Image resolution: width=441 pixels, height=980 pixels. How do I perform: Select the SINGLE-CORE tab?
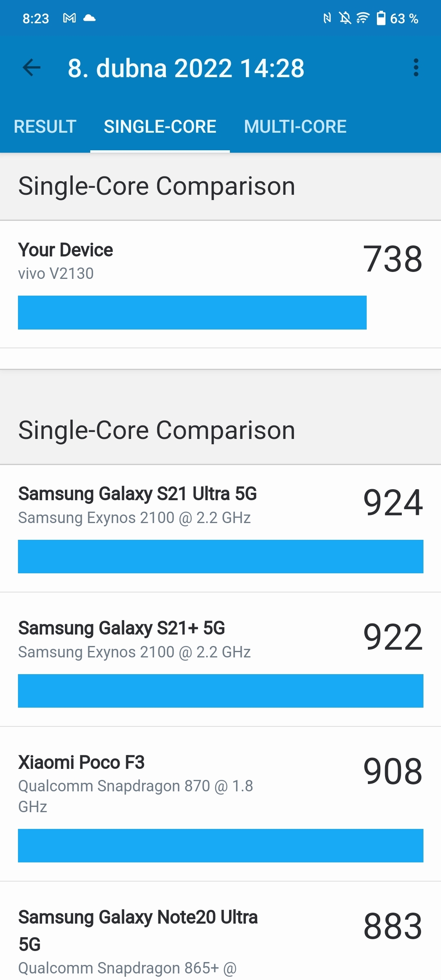(160, 127)
